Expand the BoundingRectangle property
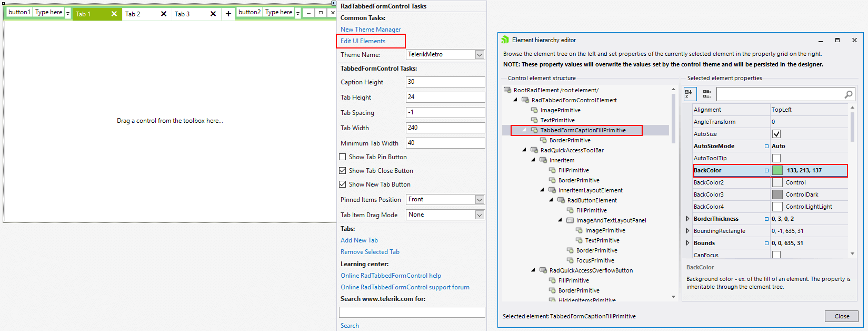 687,231
